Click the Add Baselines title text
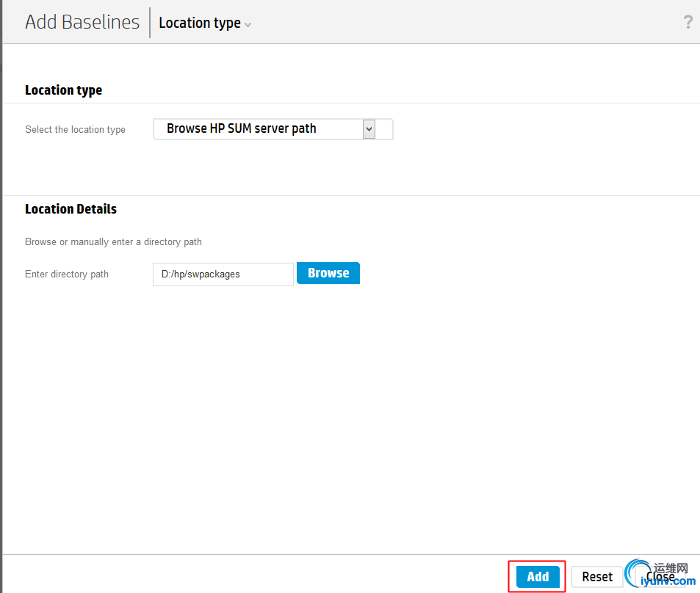Image resolution: width=700 pixels, height=593 pixels. pyautogui.click(x=82, y=22)
